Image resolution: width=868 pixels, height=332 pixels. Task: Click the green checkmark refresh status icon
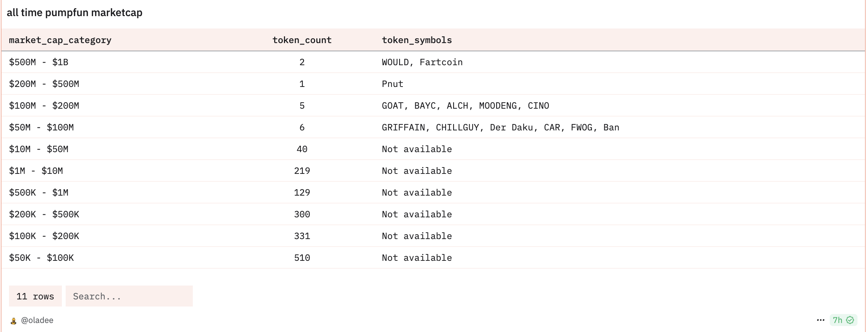pyautogui.click(x=850, y=320)
